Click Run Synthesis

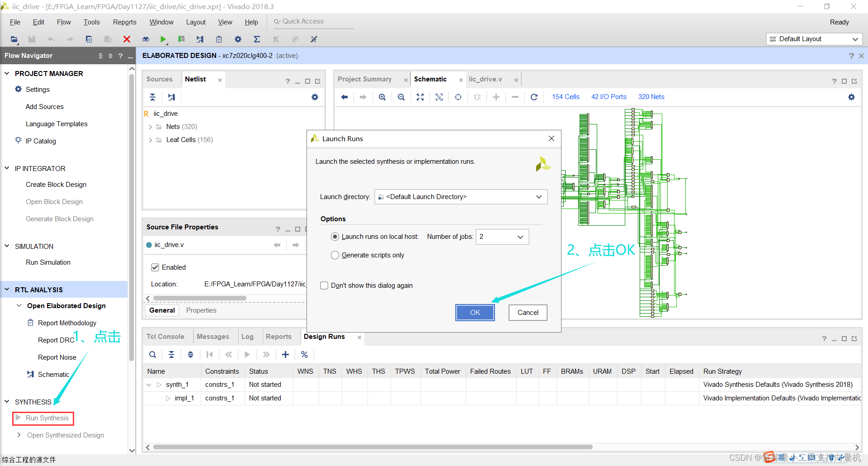(x=47, y=418)
